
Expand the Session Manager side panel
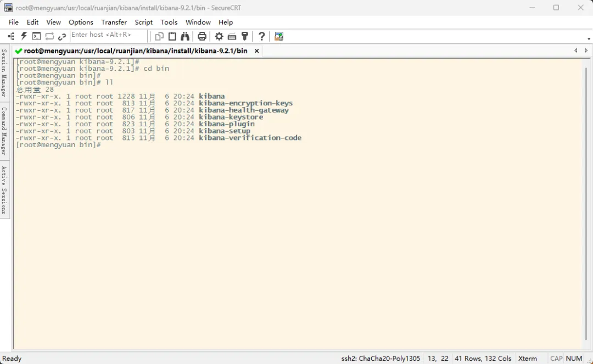click(x=4, y=73)
